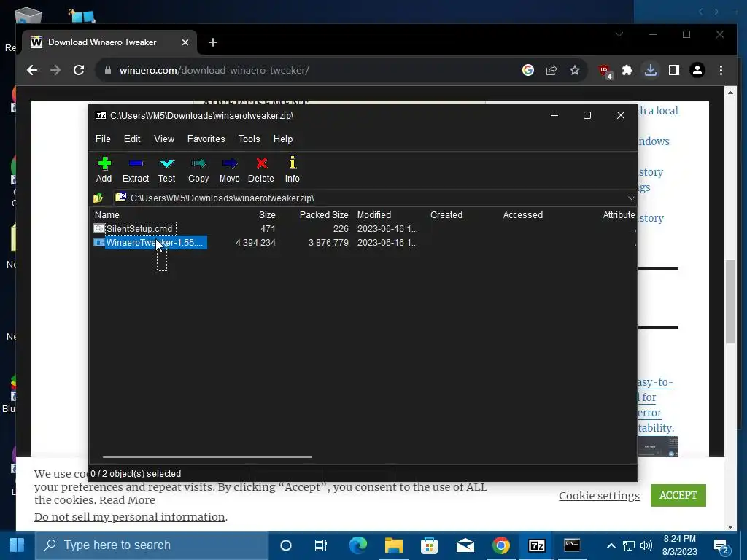Viewport: 747px width, 560px height.
Task: Open Task View on taskbar
Action: point(321,545)
